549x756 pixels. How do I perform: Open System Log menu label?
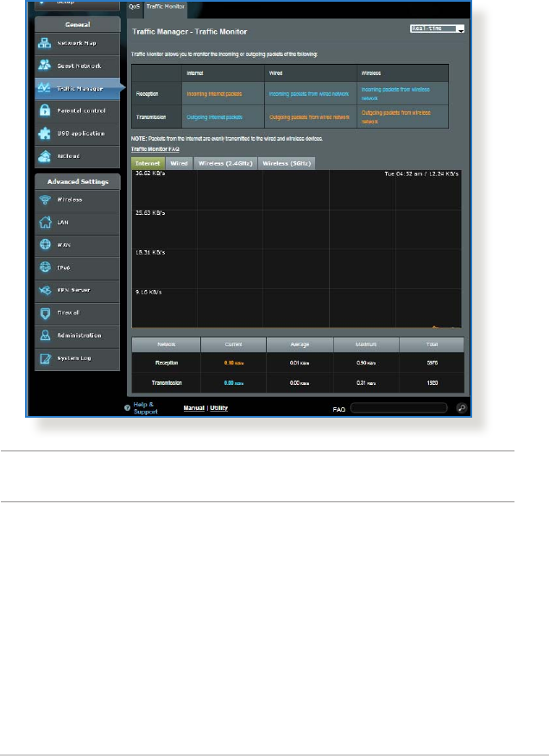click(74, 358)
